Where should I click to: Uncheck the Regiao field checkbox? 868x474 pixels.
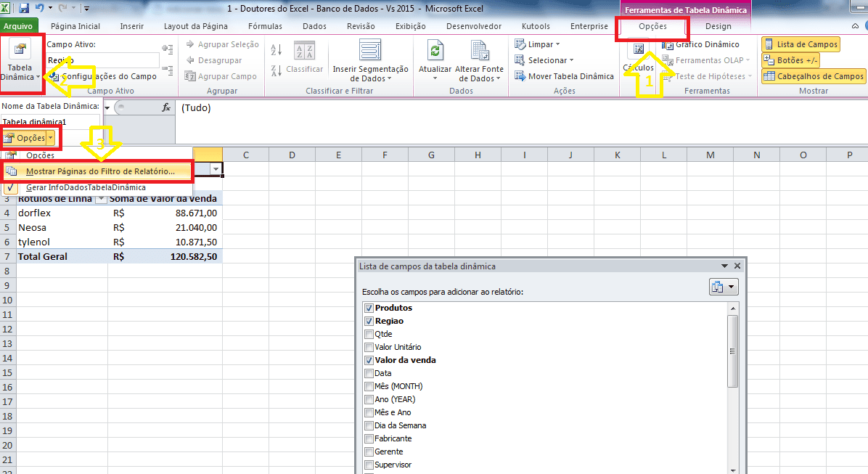[369, 321]
